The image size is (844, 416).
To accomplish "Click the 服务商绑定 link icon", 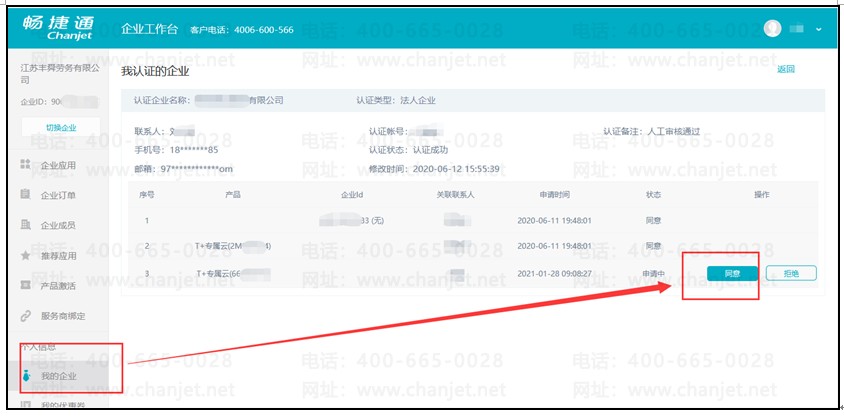I will pos(25,316).
